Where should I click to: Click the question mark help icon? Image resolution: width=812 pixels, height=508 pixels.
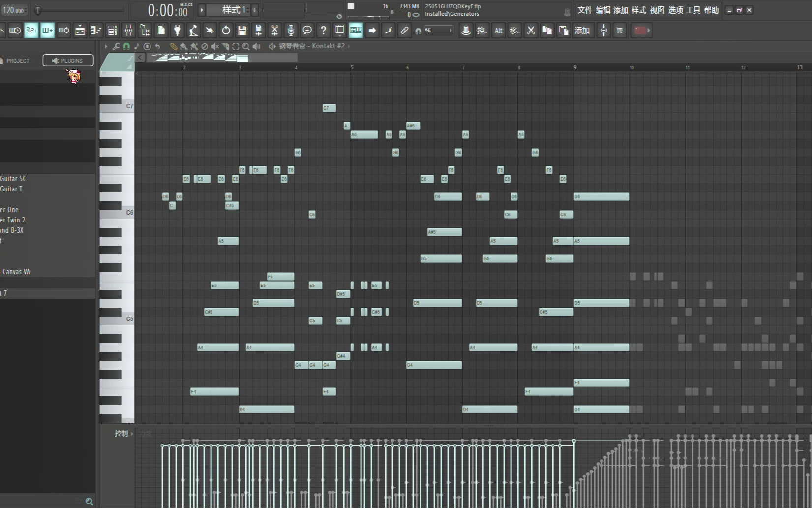click(x=323, y=31)
